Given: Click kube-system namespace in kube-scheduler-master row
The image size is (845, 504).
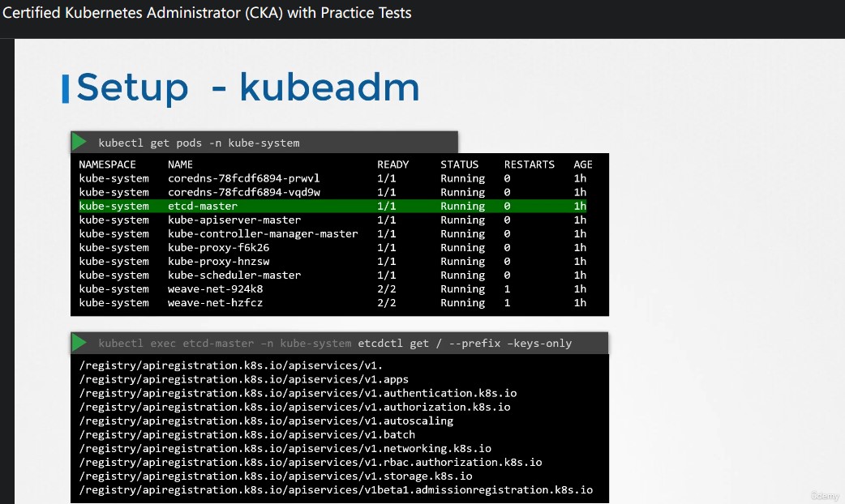Looking at the screenshot, I should pos(114,275).
